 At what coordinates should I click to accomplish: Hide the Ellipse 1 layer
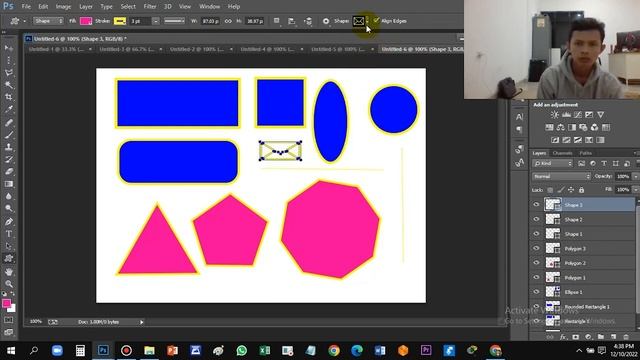point(536,292)
